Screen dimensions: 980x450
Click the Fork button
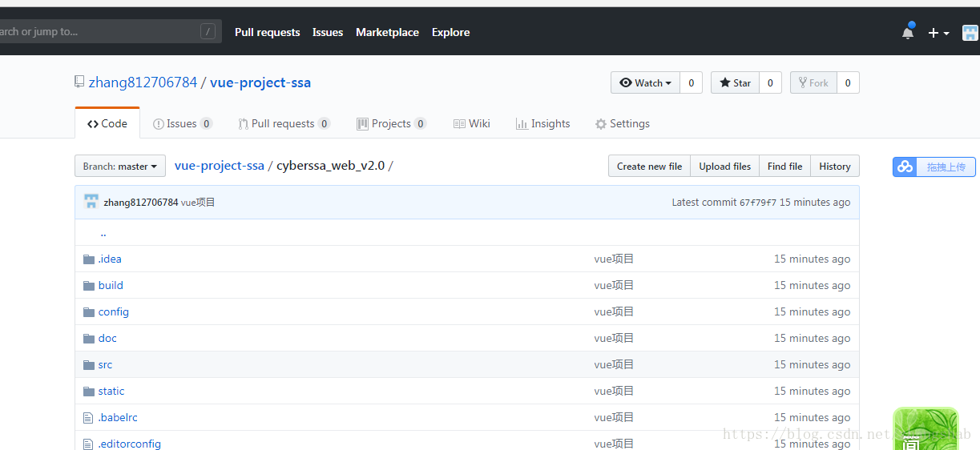coord(813,82)
